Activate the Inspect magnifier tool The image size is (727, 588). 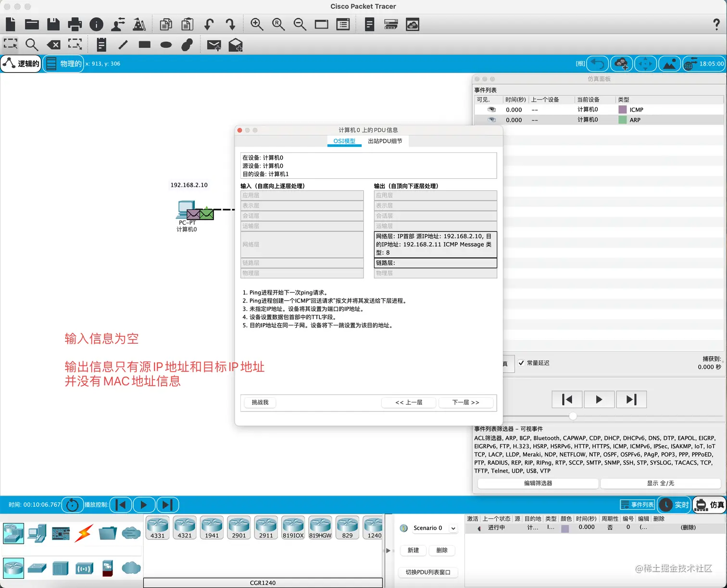32,45
